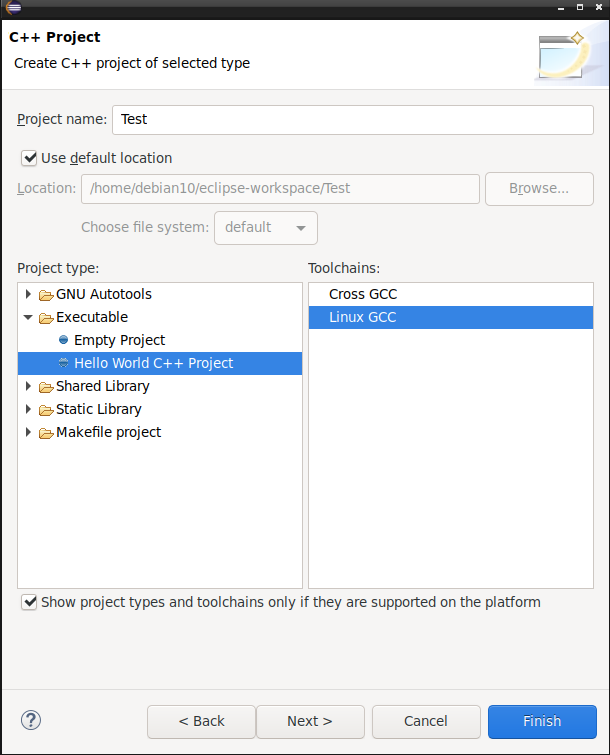Open the Choose file system dropdown
This screenshot has width=610, height=755.
click(266, 228)
